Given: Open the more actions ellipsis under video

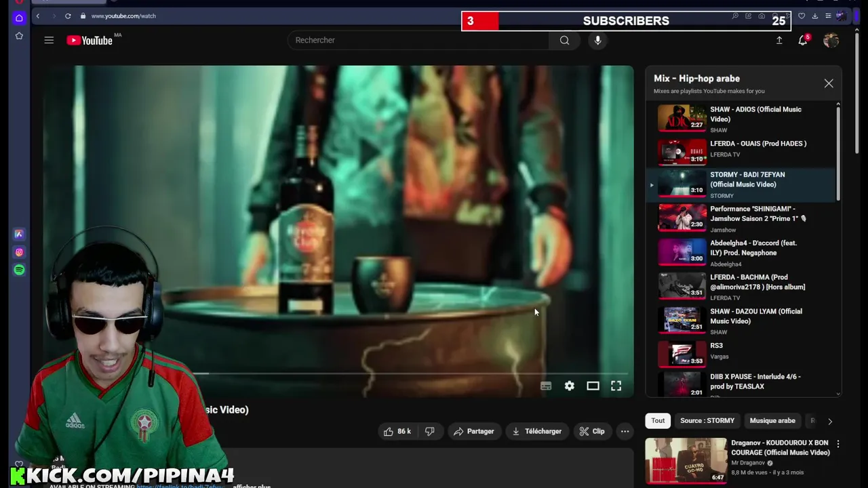Looking at the screenshot, I should [625, 431].
